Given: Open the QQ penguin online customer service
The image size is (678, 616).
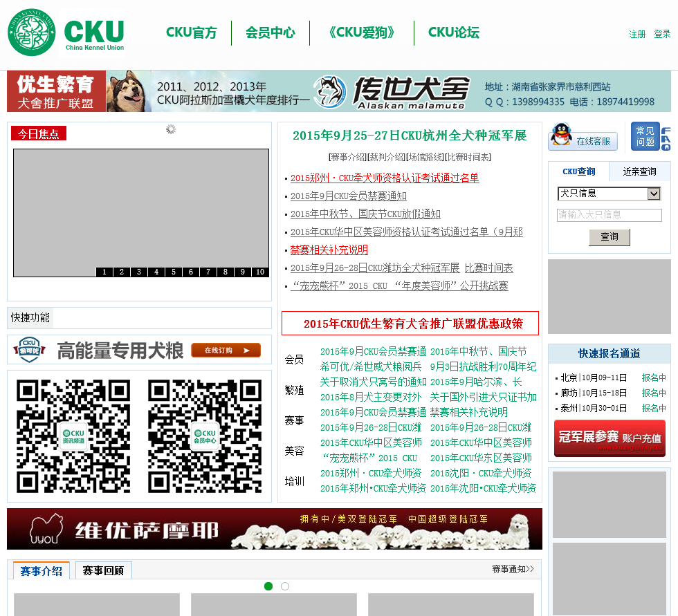Looking at the screenshot, I should (x=583, y=136).
